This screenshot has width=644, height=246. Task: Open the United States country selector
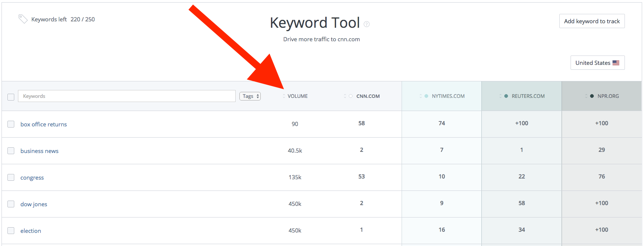[x=598, y=63]
